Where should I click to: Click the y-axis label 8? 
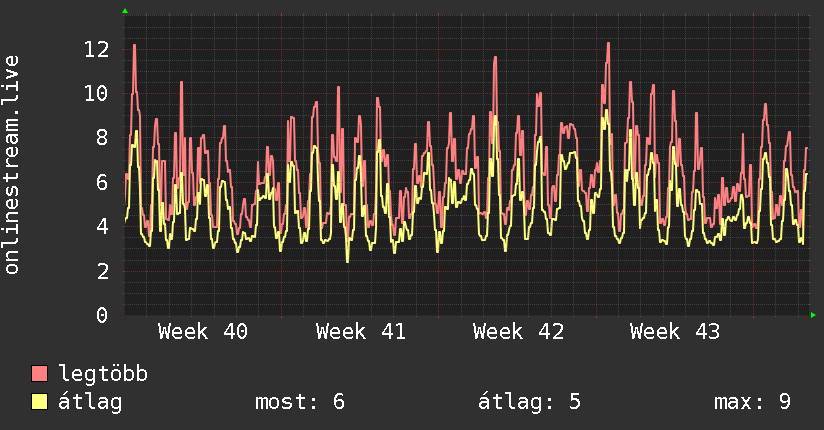pos(102,138)
